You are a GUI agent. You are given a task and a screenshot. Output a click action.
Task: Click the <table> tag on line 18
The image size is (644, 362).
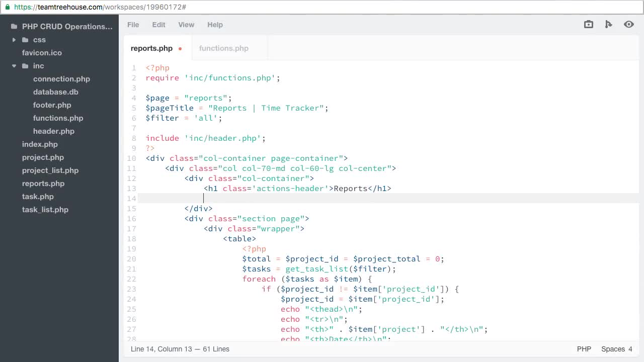pos(239,239)
